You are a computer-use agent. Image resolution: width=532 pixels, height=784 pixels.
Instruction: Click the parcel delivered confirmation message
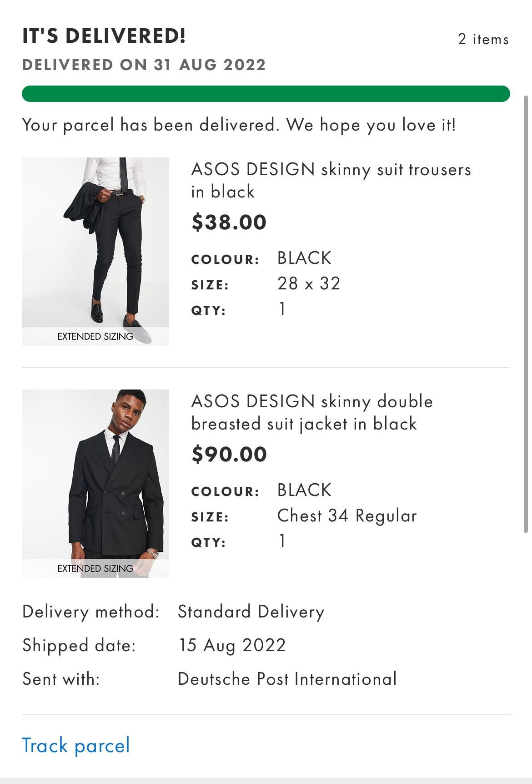pyautogui.click(x=239, y=125)
